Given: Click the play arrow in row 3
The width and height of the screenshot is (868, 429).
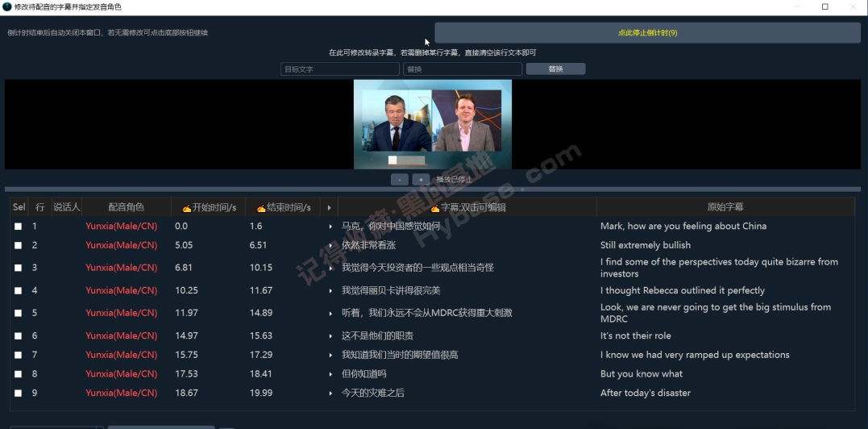Looking at the screenshot, I should tap(330, 268).
